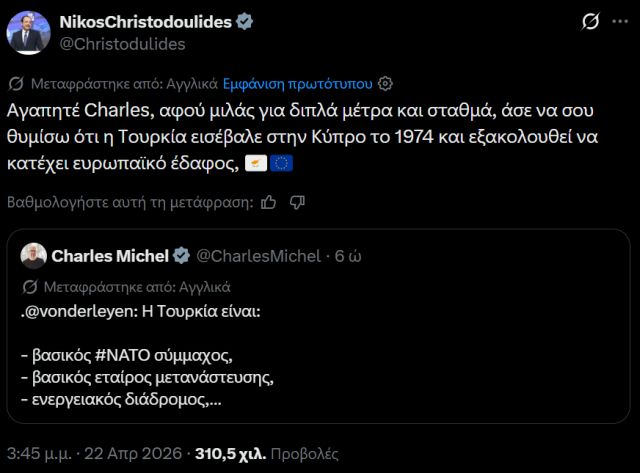Open the Grok icon beside the post header
Image resolution: width=640 pixels, height=473 pixels.
589,22
